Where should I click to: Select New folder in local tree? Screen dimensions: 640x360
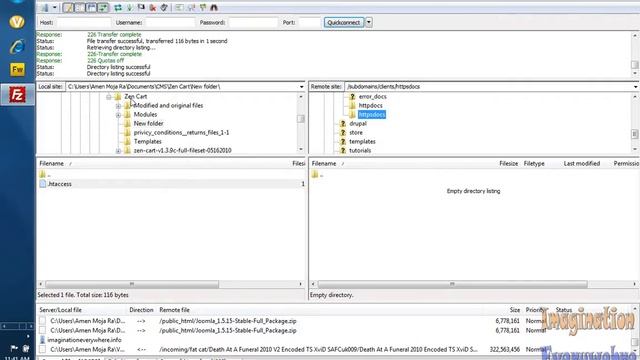(x=149, y=124)
